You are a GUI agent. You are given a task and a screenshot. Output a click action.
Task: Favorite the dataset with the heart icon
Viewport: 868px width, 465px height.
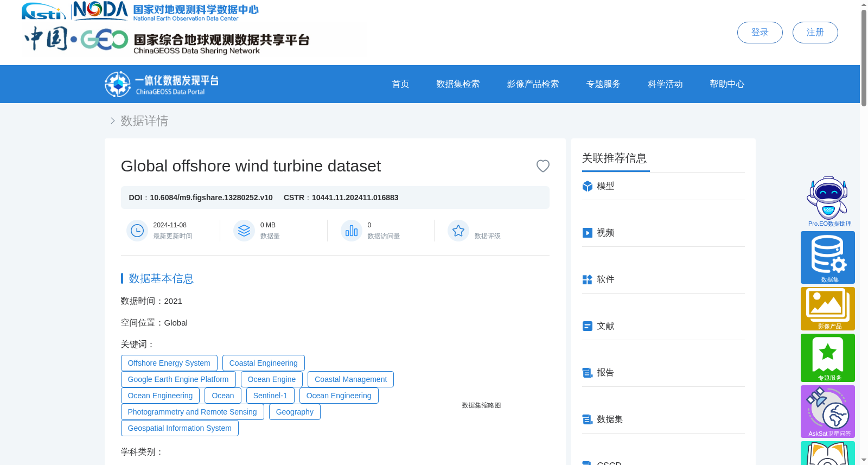542,166
